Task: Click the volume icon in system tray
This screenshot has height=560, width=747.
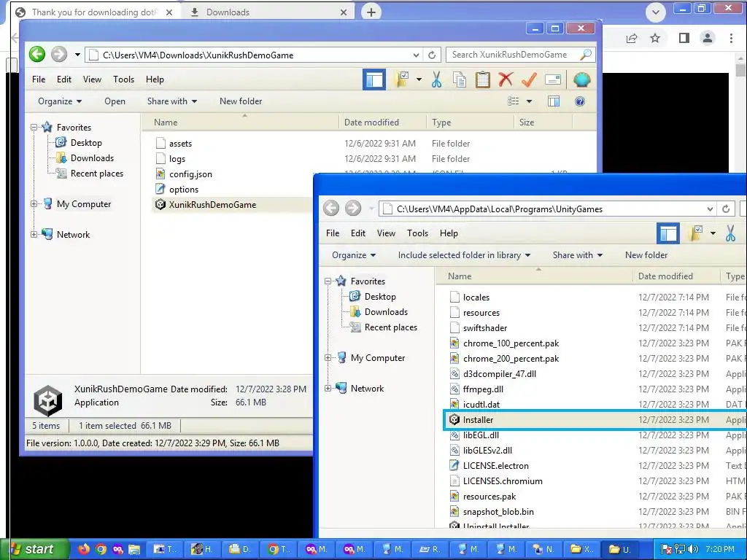Action: (x=693, y=549)
